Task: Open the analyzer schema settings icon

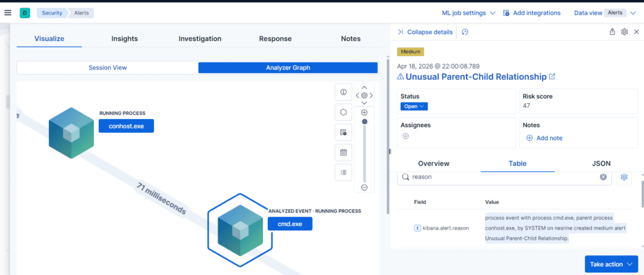Action: [343, 132]
